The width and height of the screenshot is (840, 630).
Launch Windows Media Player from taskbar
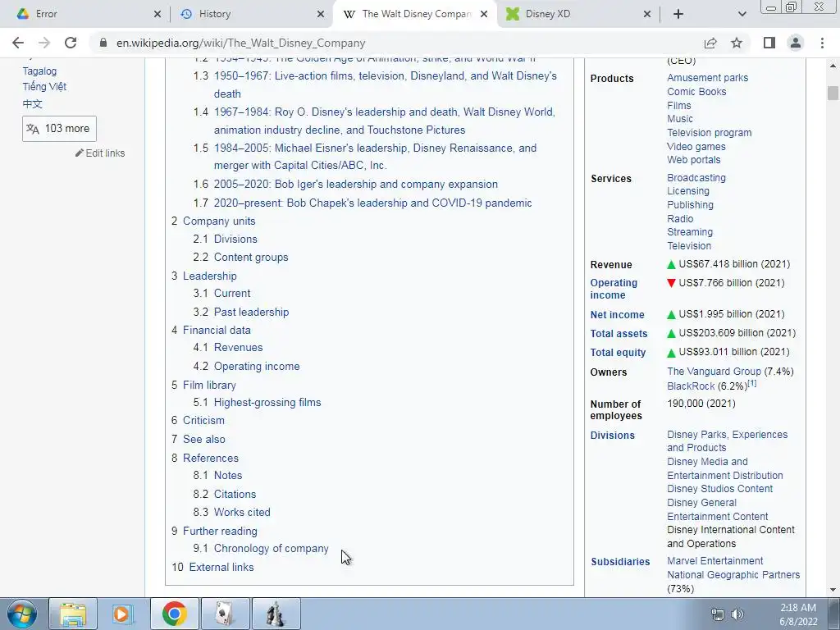tap(123, 614)
